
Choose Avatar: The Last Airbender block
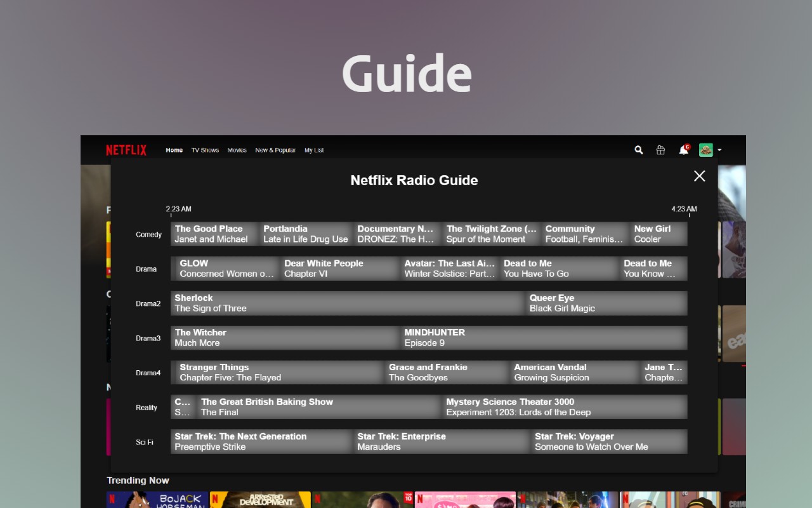[450, 269]
